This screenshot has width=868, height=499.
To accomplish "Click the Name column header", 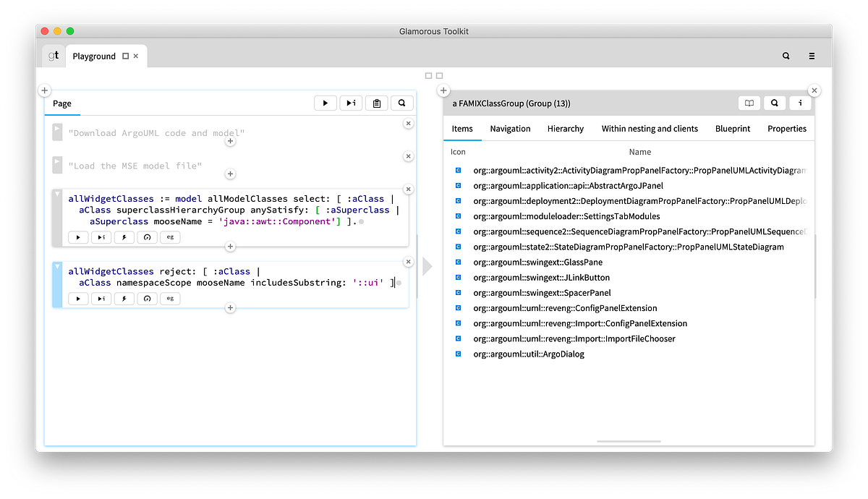I will [639, 152].
